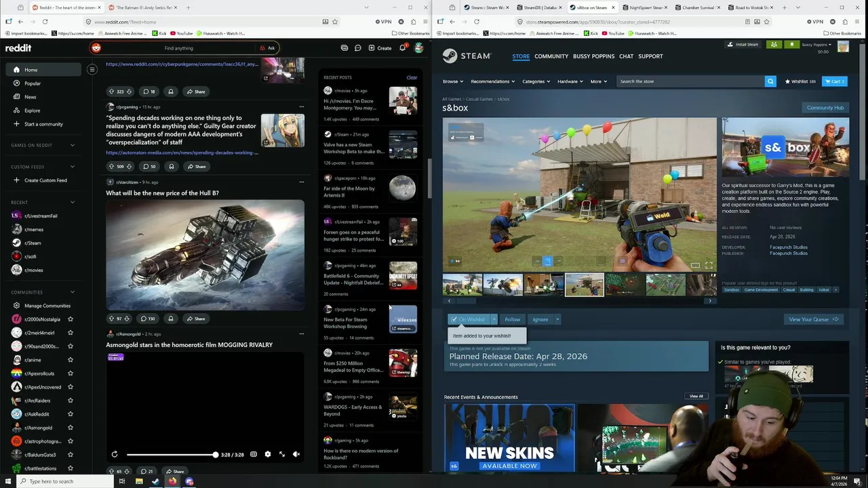Click the Steam logo

467,56
